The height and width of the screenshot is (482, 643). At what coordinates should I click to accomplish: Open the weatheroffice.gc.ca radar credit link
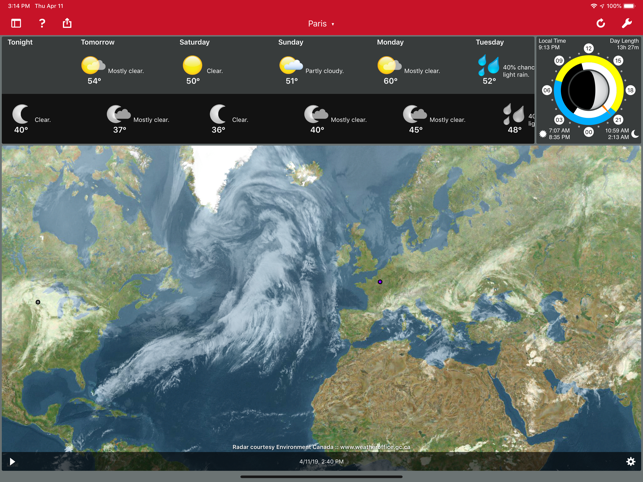click(x=375, y=447)
